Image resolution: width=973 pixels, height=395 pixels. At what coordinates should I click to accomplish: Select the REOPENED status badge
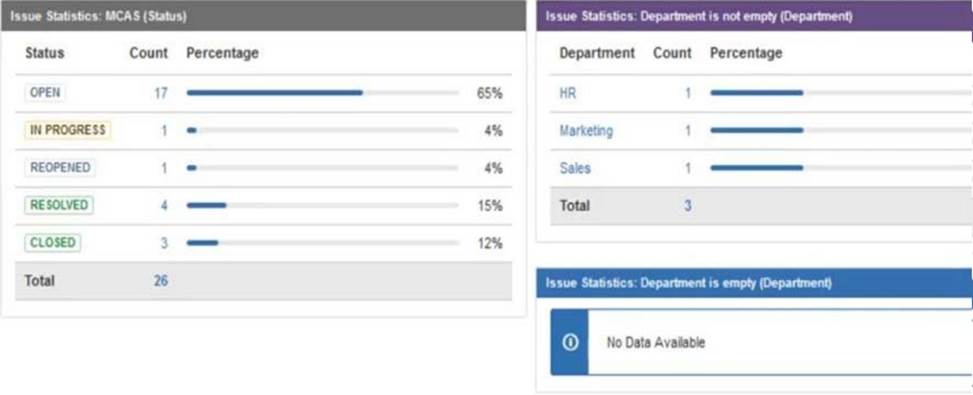[x=60, y=168]
